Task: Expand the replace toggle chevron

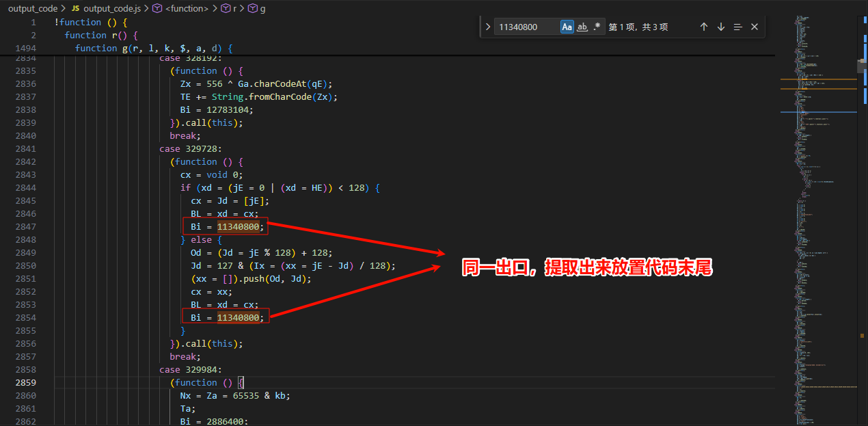Action: 487,27
